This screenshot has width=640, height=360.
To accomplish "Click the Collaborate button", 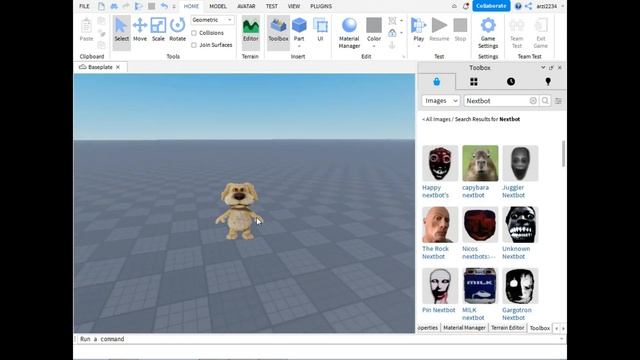I will click(491, 6).
